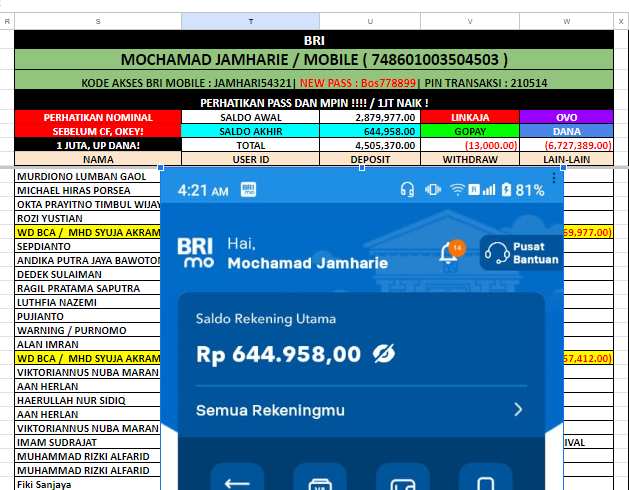
Task: Click the USER ID heading cell
Action: coord(250,159)
